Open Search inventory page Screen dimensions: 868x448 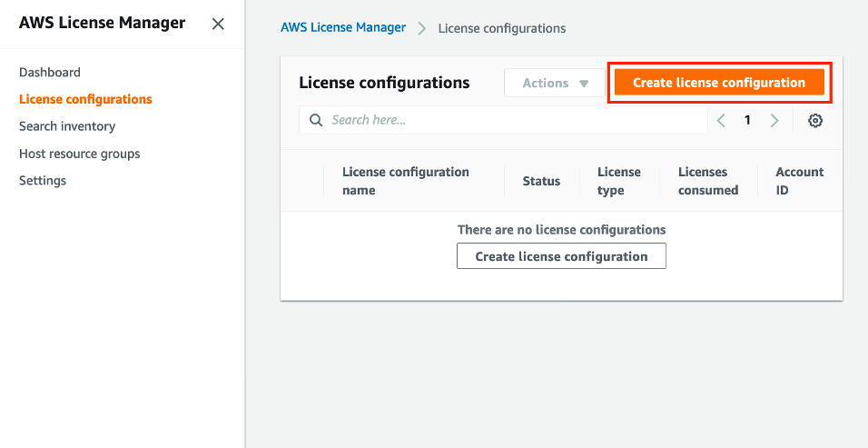tap(67, 126)
